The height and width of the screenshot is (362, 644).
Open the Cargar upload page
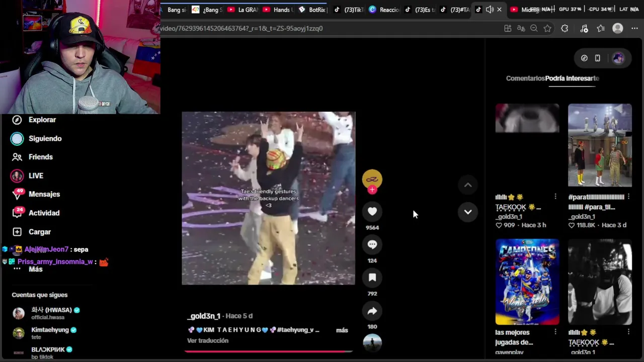(x=32, y=232)
